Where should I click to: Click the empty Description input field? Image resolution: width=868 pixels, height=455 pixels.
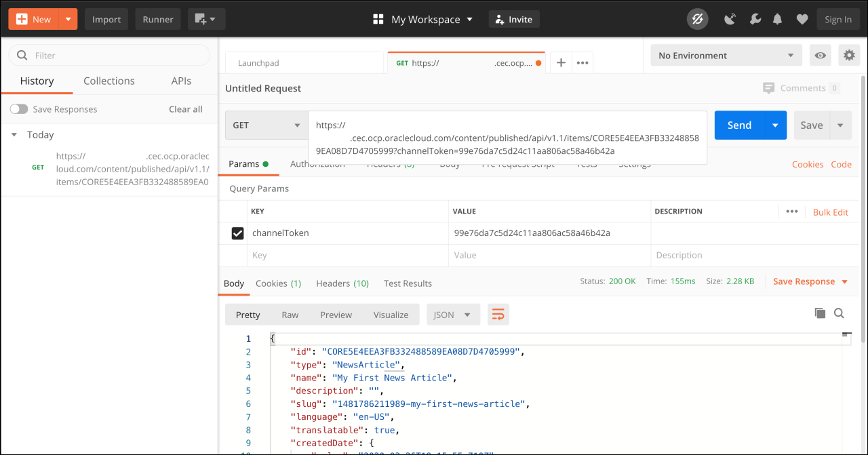pos(755,256)
